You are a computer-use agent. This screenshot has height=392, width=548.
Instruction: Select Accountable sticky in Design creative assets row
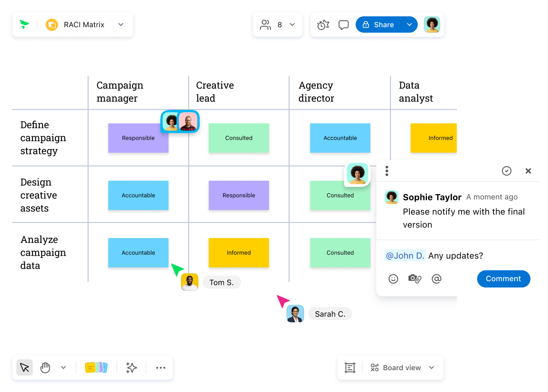click(x=138, y=195)
